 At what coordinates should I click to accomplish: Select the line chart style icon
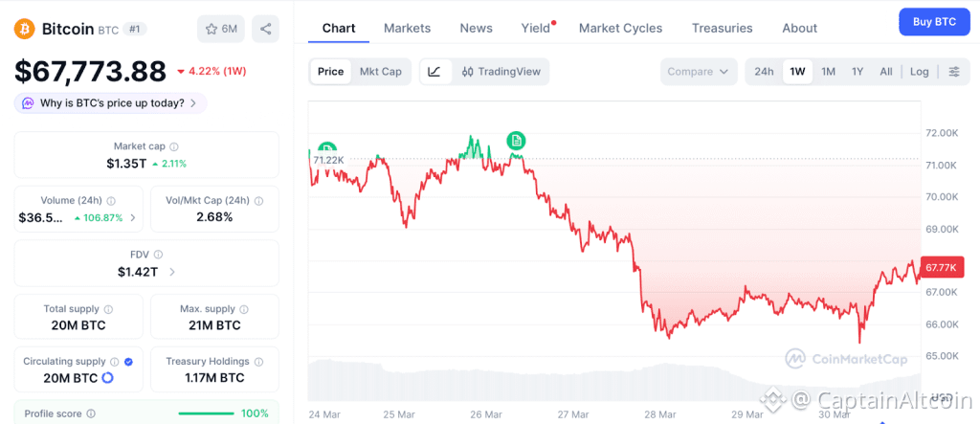[x=434, y=72]
